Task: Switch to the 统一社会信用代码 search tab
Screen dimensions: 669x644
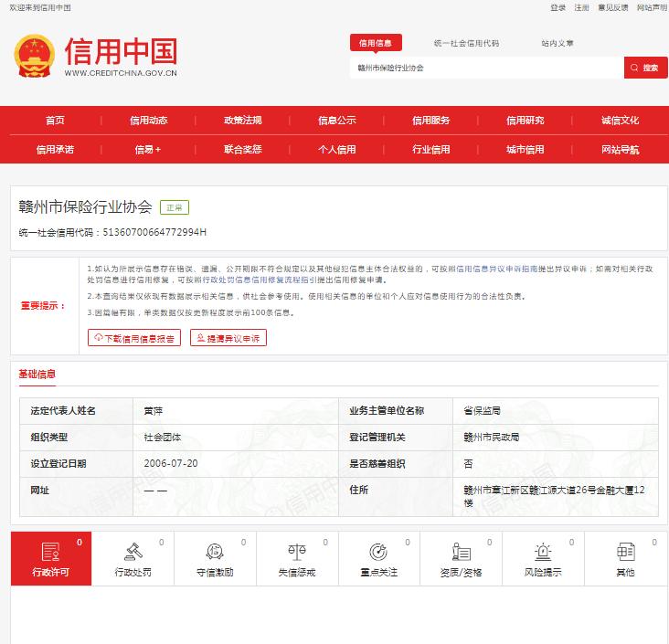Action: pyautogui.click(x=466, y=43)
